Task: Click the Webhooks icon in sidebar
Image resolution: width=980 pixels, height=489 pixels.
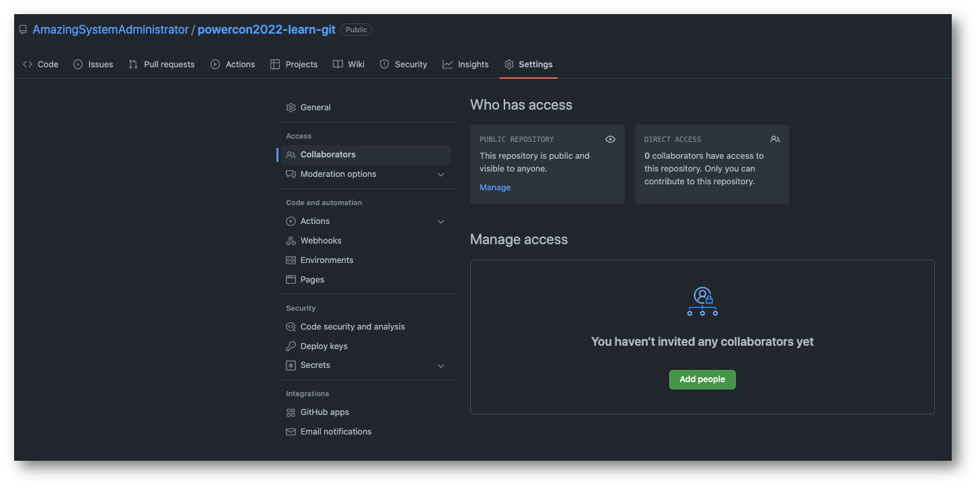Action: tap(291, 241)
